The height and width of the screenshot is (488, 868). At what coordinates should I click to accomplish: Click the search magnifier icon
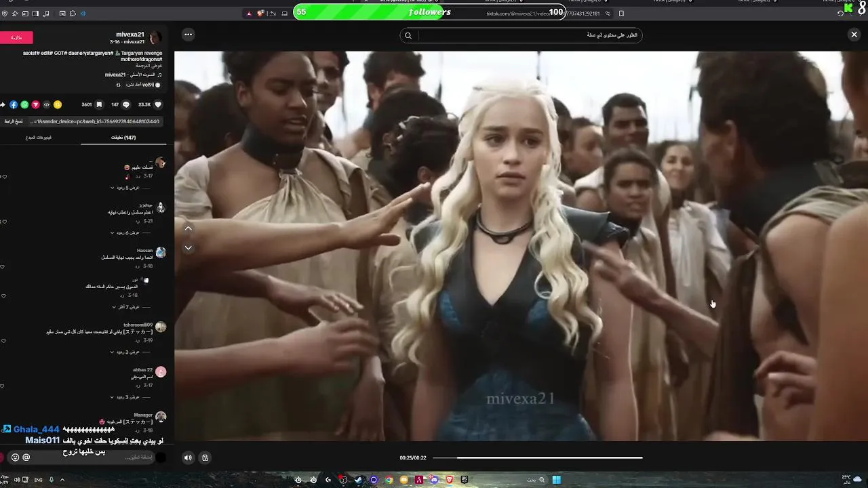(x=408, y=35)
